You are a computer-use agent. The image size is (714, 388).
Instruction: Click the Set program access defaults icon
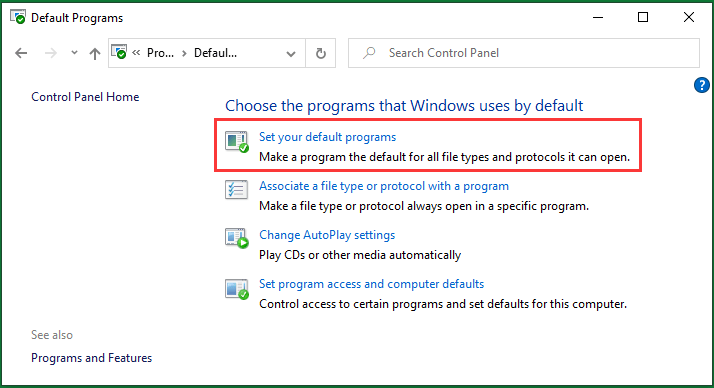(237, 289)
